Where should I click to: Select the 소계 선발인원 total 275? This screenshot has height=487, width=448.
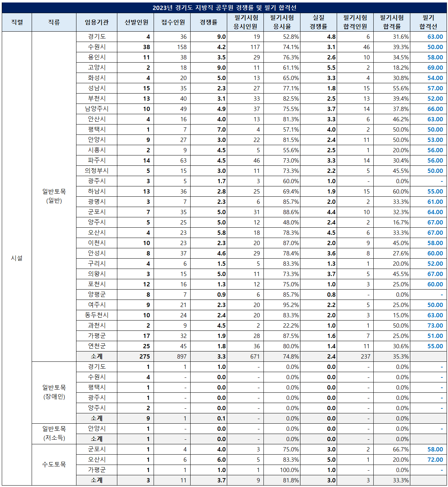(145, 356)
